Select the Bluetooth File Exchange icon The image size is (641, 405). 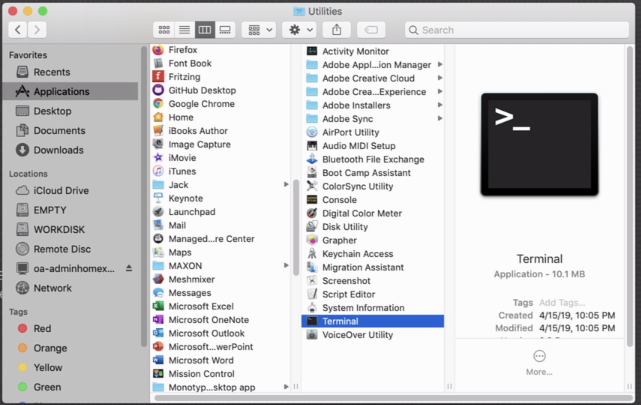(312, 159)
